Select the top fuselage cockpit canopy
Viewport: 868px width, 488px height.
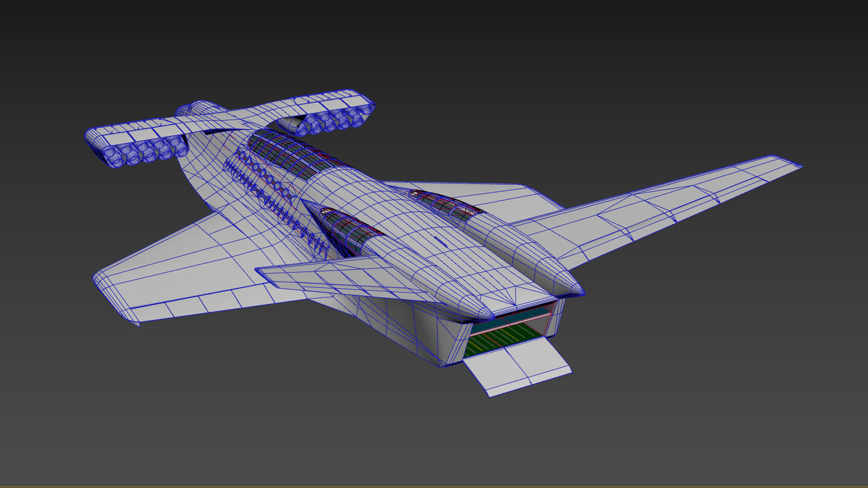[289, 156]
